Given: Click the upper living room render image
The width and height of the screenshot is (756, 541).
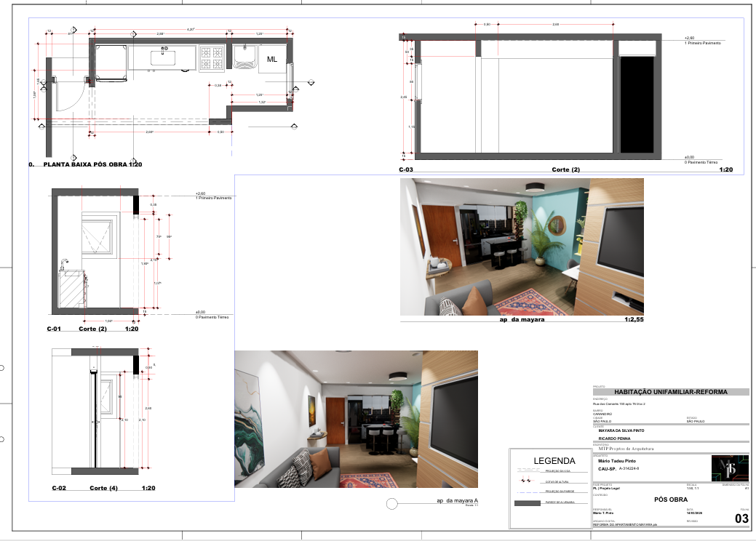Looking at the screenshot, I should coord(522,247).
